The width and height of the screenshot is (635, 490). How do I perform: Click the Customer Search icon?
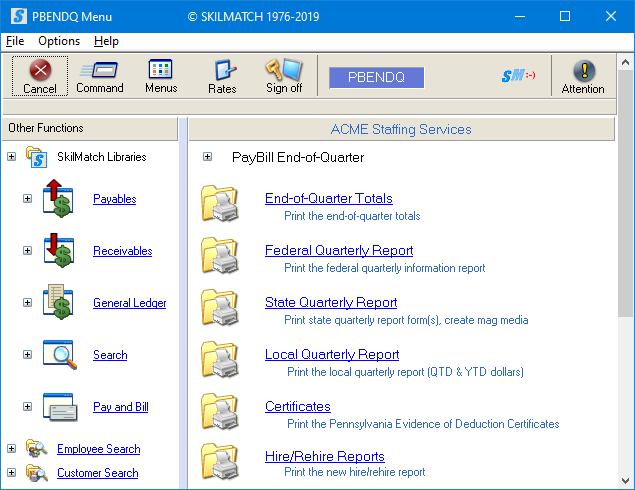click(36, 473)
